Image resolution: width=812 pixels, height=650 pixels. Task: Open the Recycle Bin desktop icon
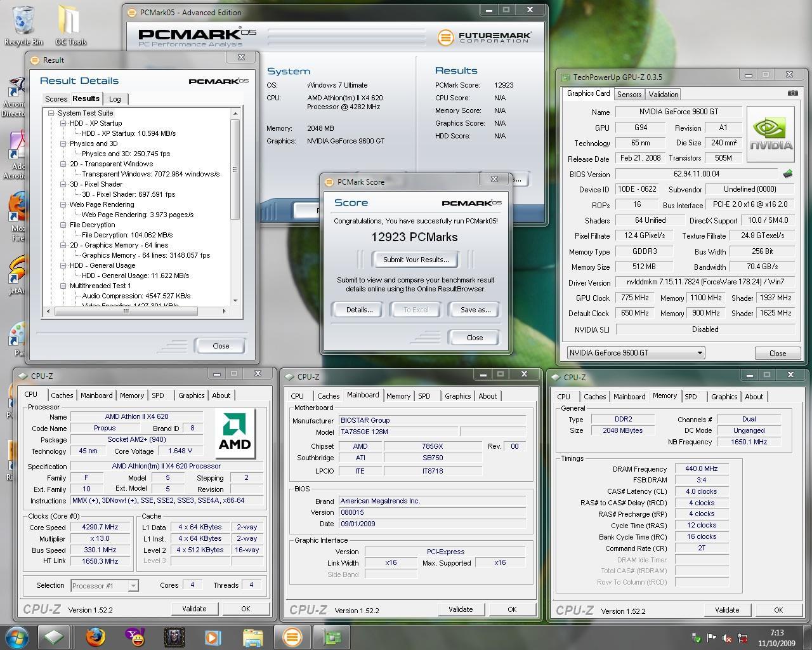(x=23, y=25)
